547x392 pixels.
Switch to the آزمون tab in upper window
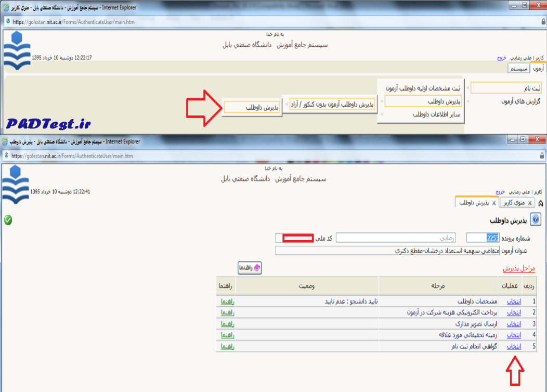(538, 68)
